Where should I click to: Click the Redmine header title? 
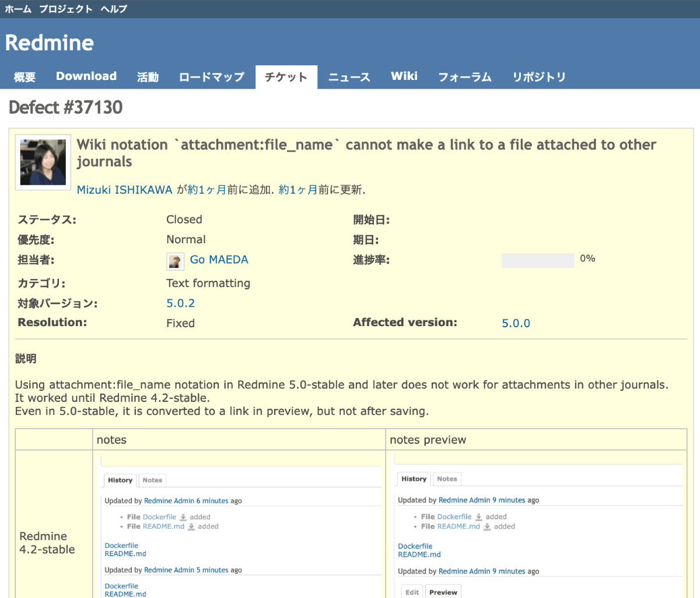point(50,43)
